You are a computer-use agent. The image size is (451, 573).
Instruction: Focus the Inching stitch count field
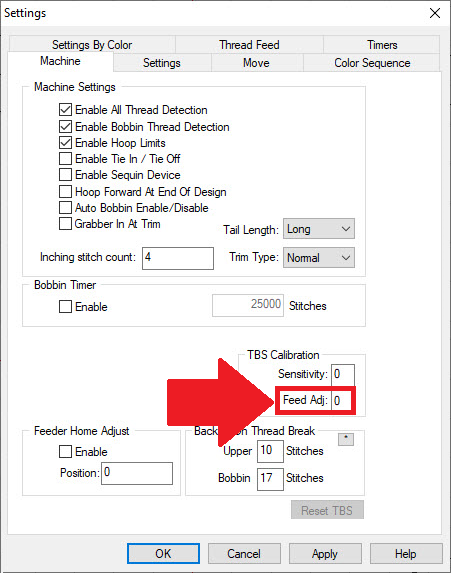(x=178, y=258)
